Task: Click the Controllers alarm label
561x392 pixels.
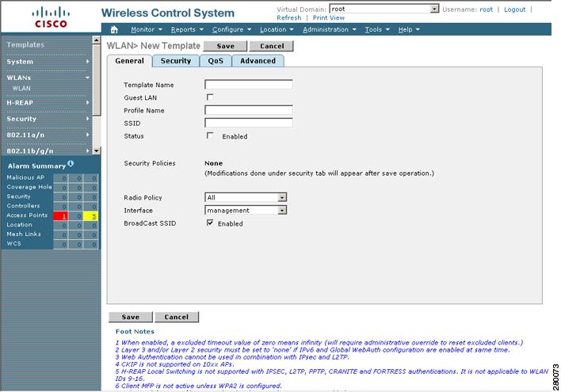Action: pyautogui.click(x=23, y=206)
